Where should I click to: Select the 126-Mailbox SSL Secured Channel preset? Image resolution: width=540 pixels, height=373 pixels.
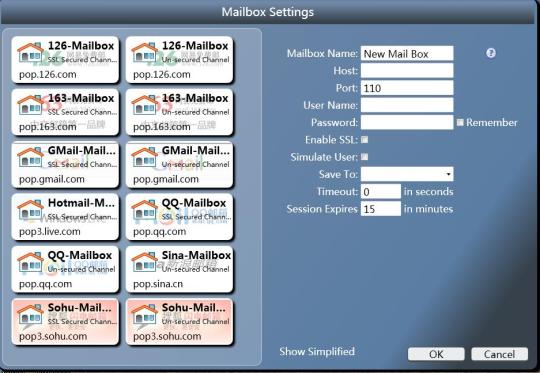point(65,60)
